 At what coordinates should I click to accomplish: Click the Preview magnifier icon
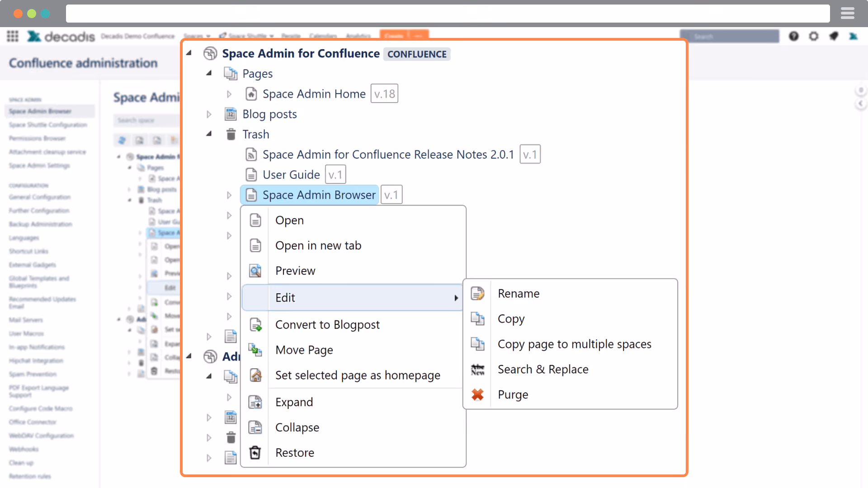point(255,271)
